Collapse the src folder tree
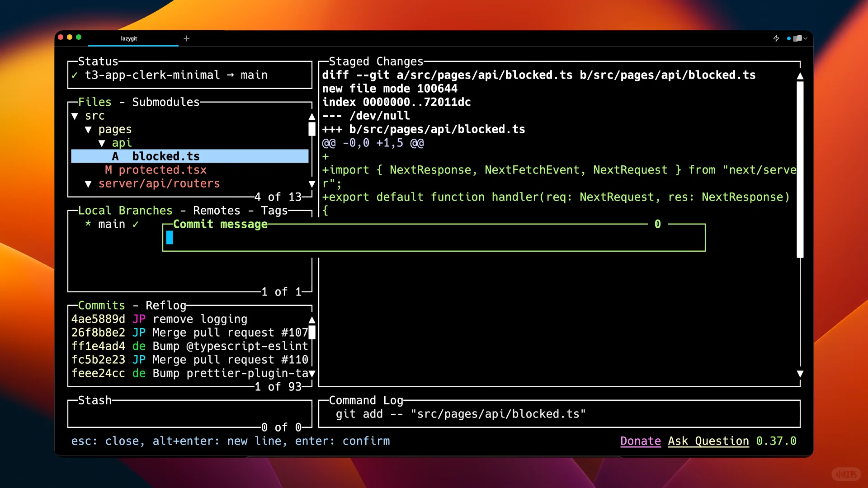The image size is (868, 488). tap(75, 116)
